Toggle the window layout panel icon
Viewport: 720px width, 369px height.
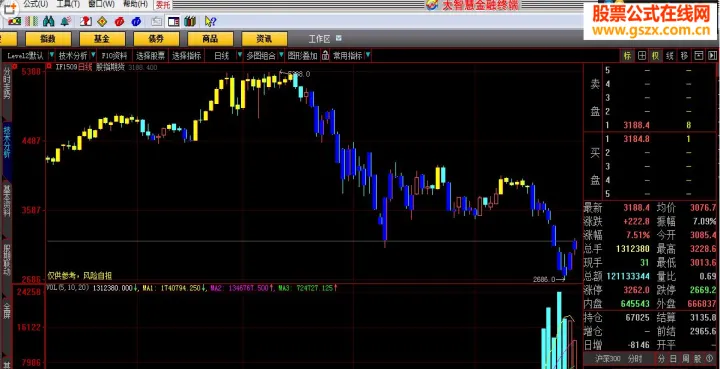point(174,21)
